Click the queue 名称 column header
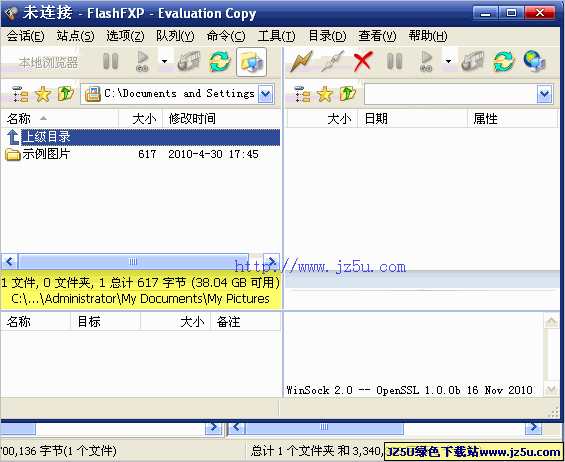 click(x=35, y=321)
